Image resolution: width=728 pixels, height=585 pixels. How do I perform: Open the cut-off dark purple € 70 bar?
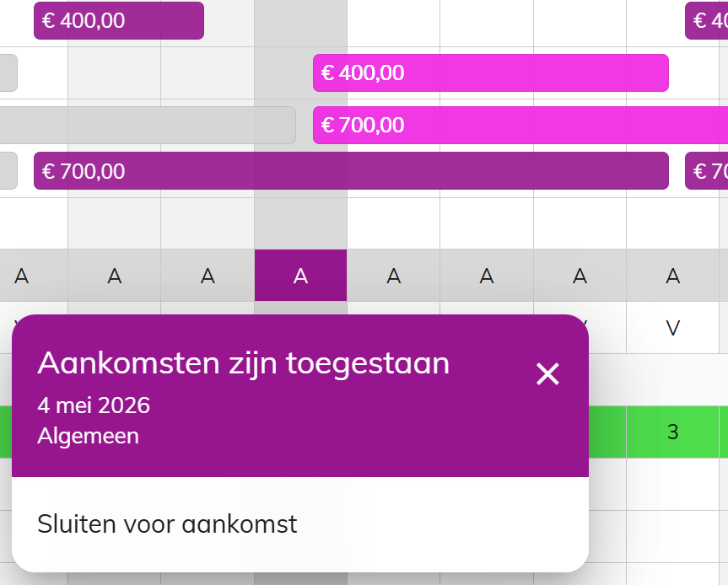click(707, 171)
